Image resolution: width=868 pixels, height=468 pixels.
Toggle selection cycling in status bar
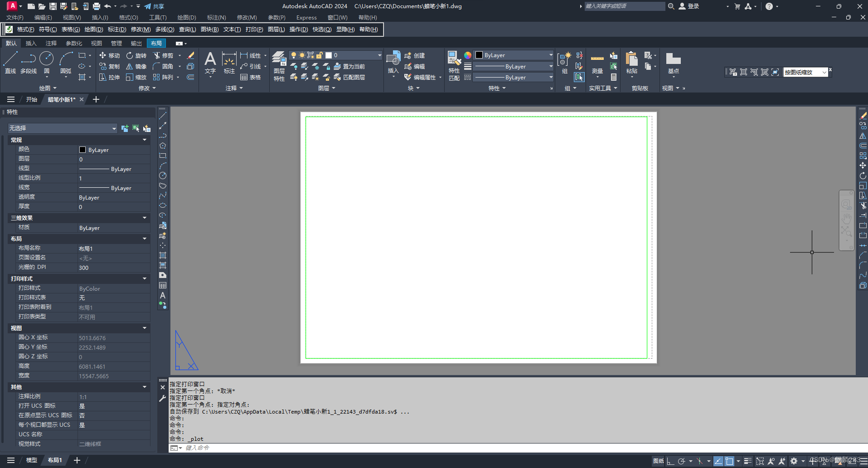pos(760,461)
